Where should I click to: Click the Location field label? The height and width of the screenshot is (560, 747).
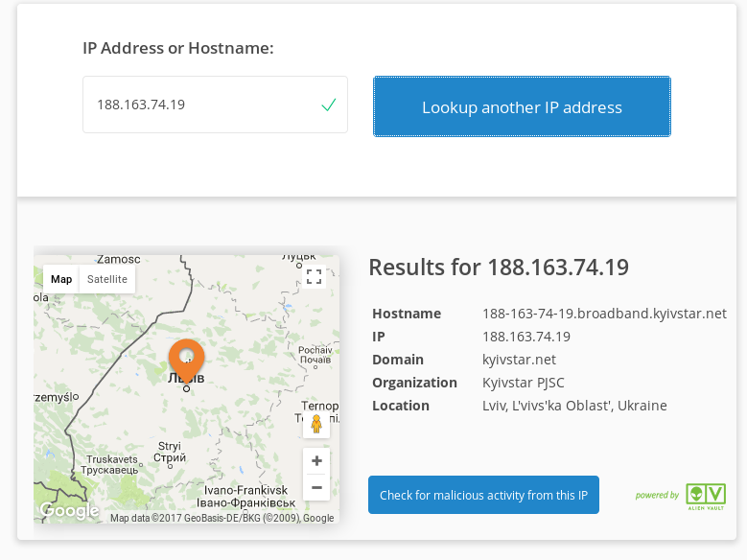coord(401,406)
